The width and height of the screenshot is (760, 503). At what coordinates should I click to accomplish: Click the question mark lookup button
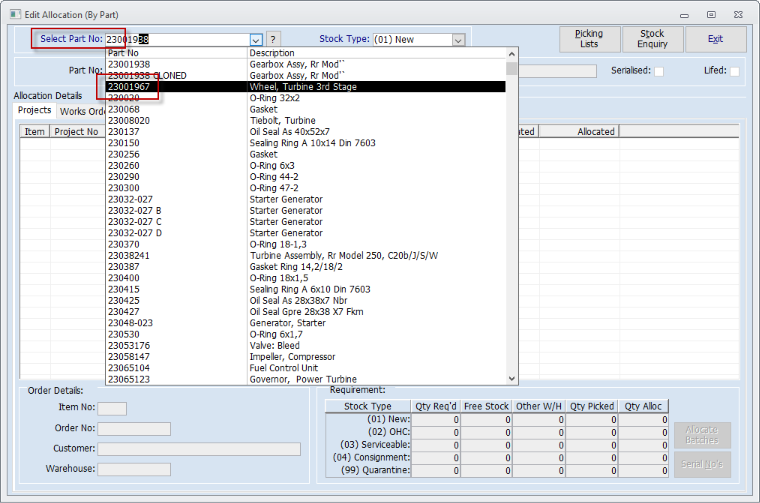(x=273, y=40)
